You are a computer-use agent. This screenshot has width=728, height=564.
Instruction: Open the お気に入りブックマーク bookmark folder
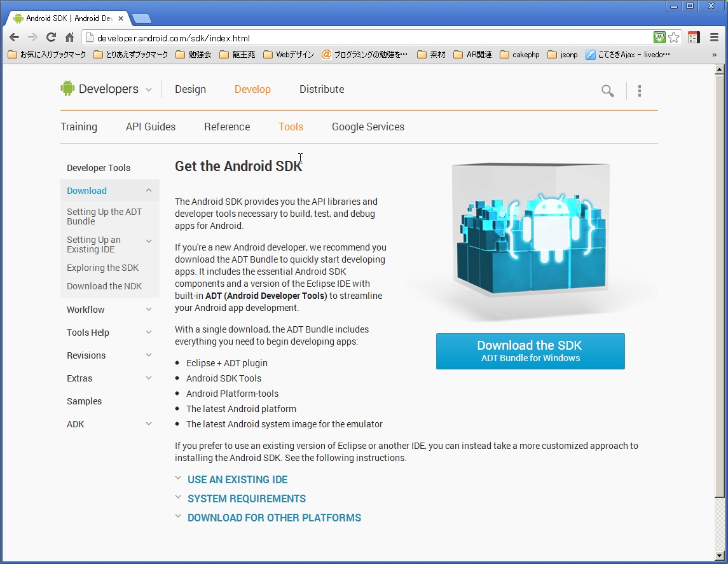47,55
